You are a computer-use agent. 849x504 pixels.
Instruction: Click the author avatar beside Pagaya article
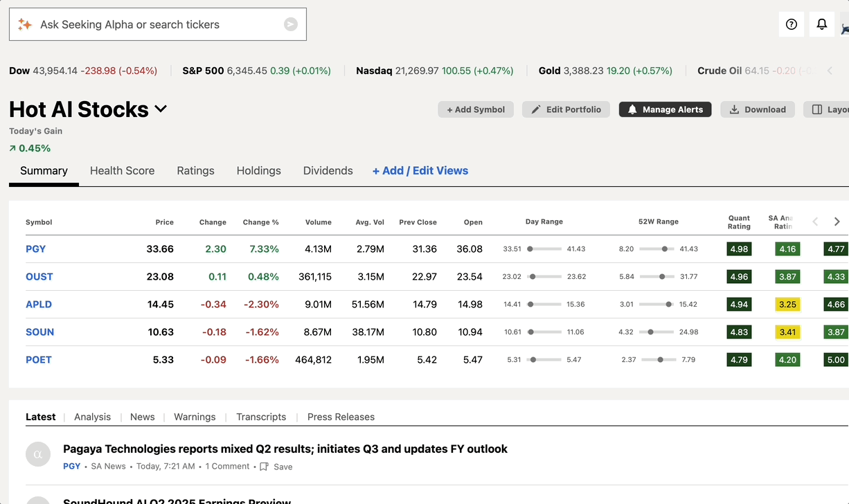pos(38,454)
